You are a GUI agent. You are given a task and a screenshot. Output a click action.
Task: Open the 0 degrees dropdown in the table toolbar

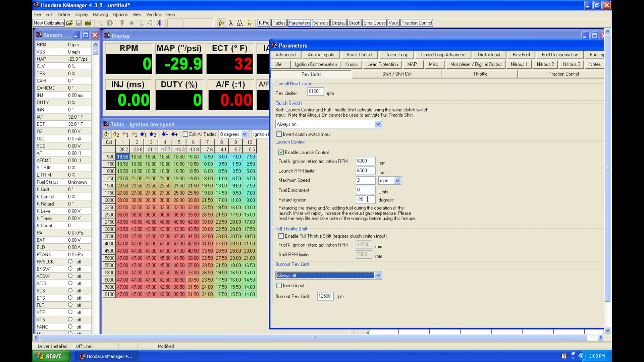pos(244,134)
